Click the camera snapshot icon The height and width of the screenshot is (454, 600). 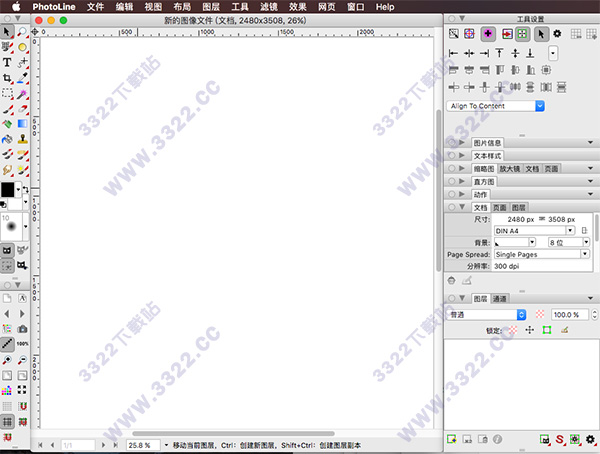[23, 329]
